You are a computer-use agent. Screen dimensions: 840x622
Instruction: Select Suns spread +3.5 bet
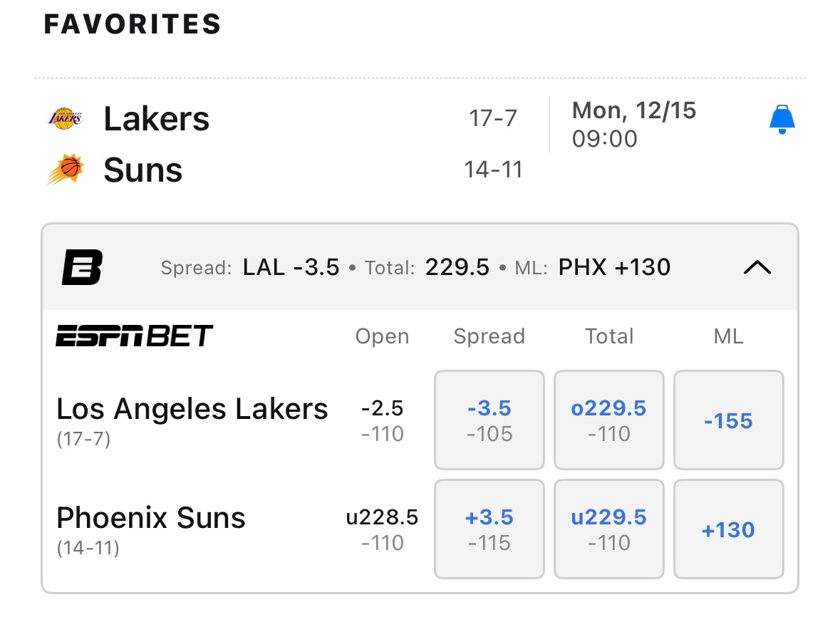[489, 529]
